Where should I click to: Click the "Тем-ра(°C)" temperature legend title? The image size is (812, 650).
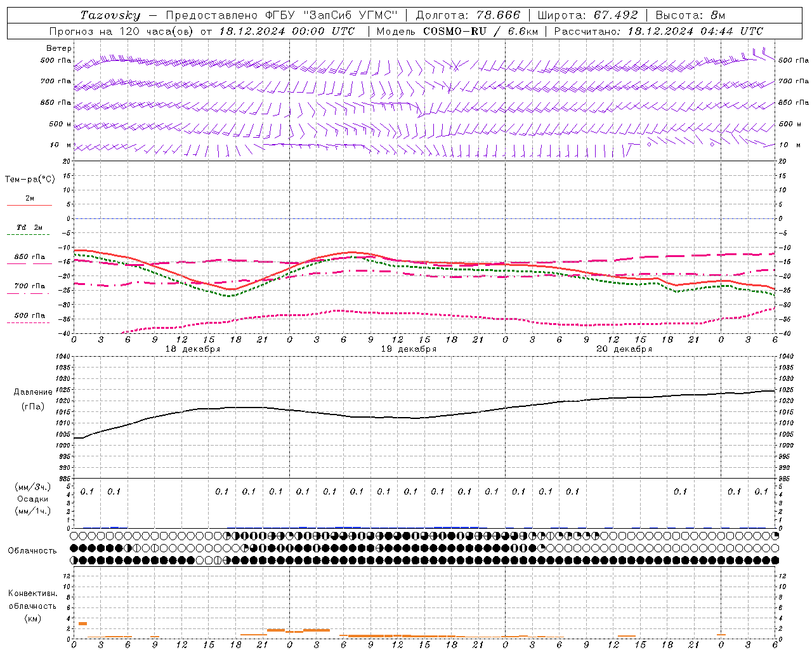[30, 180]
